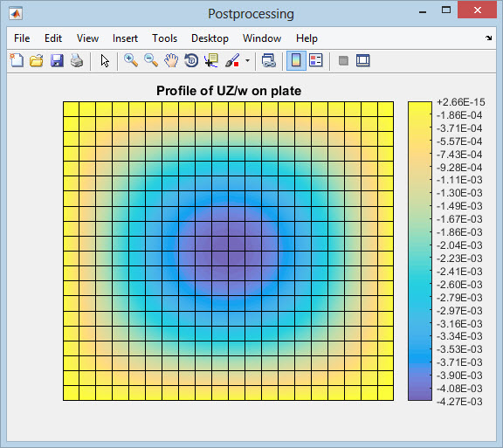Image resolution: width=503 pixels, height=448 pixels.
Task: Enable the Rotate 3D tool
Action: (191, 60)
